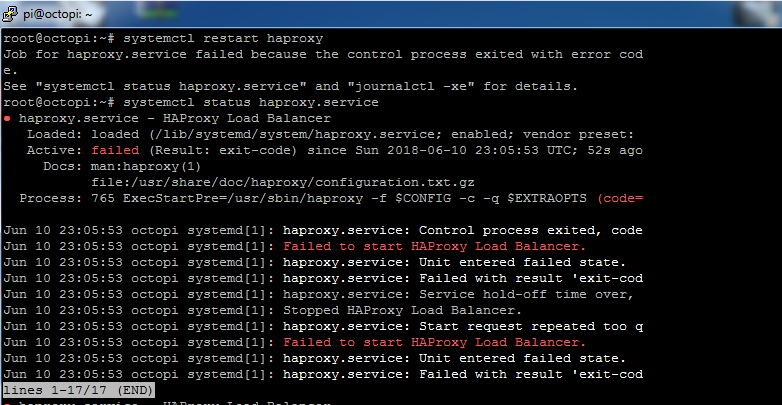
Task: Open the PuTTY system menu icon
Action: pyautogui.click(x=9, y=13)
